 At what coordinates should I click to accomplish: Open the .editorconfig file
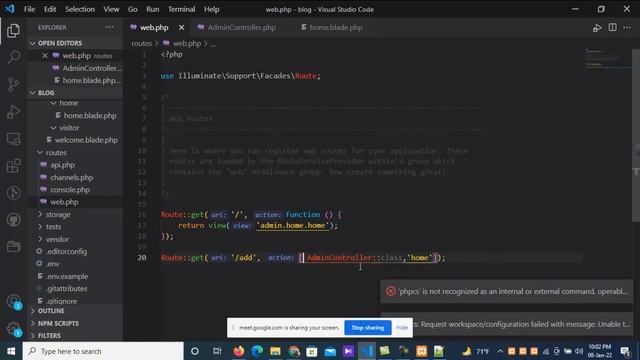[75, 251]
